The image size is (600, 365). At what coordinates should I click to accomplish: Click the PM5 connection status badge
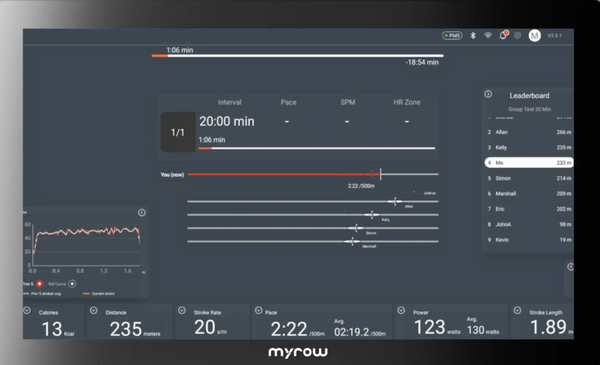pyautogui.click(x=452, y=36)
